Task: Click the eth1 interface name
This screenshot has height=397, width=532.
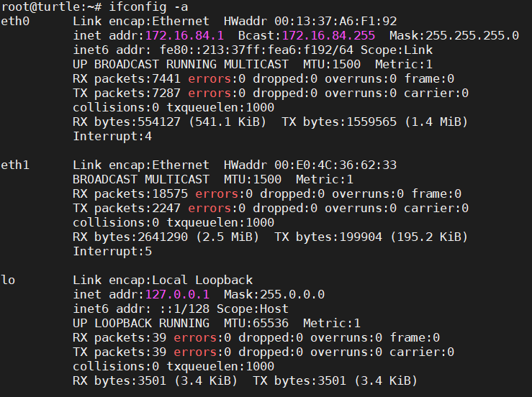Action: click(15, 165)
